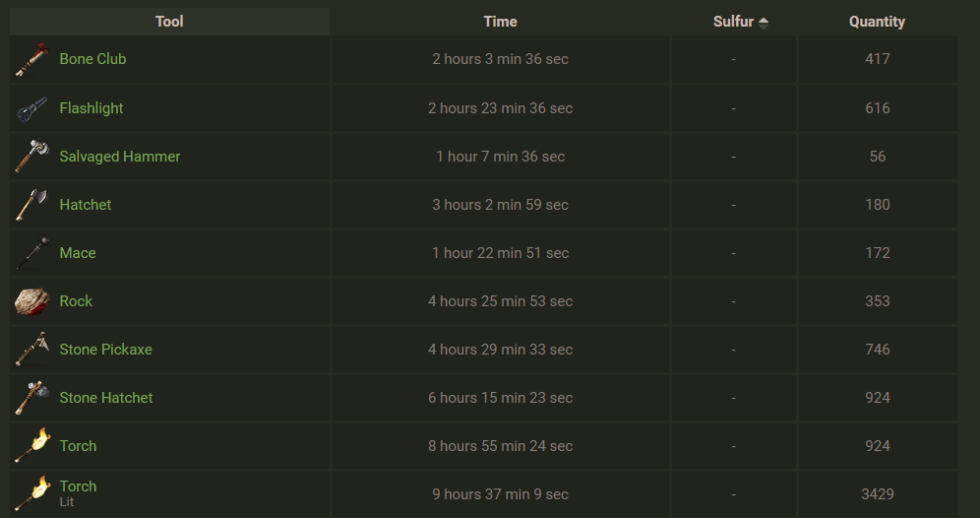
Task: Select the Stone Pickaxe icon
Action: [x=31, y=349]
